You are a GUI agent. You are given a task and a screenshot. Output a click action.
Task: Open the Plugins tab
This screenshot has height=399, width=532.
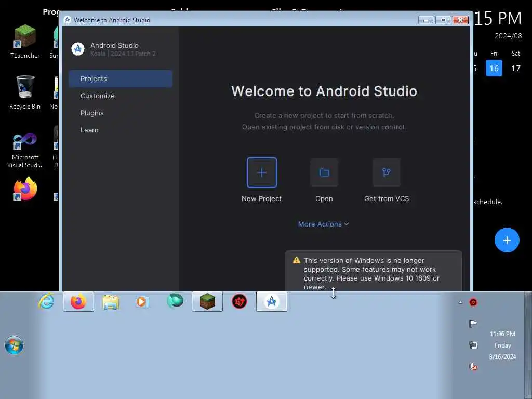click(x=121, y=113)
